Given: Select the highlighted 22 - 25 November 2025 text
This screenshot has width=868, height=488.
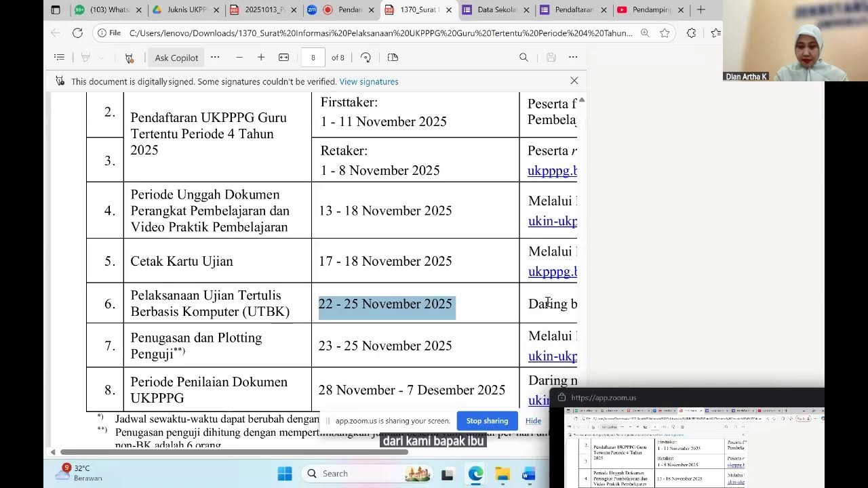Looking at the screenshot, I should click(x=385, y=304).
